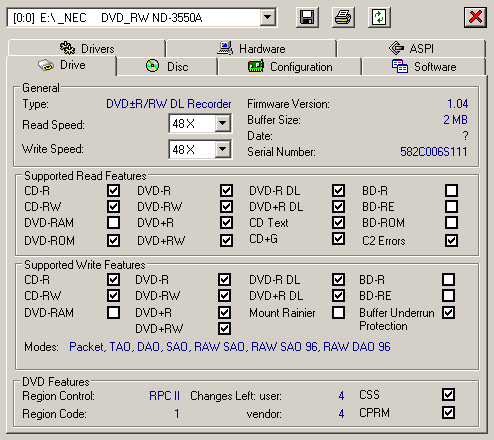Toggle DVD-RW write feature checkbox

224,295
